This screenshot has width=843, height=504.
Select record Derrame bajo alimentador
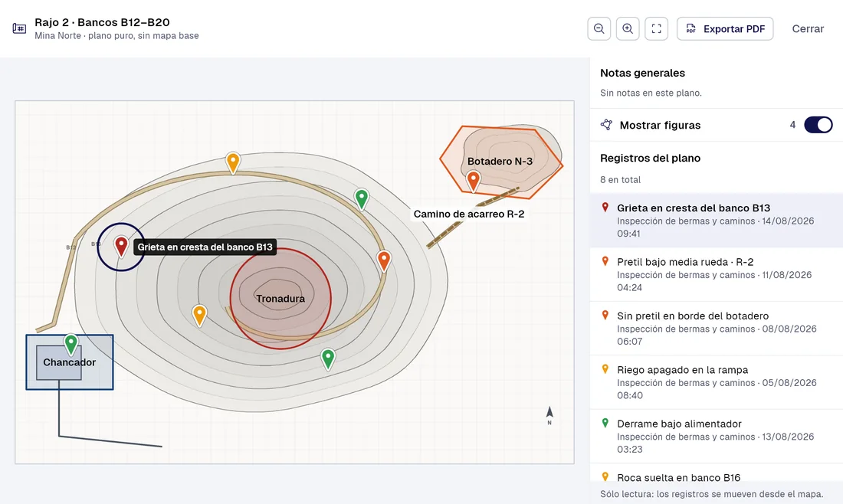click(716, 436)
